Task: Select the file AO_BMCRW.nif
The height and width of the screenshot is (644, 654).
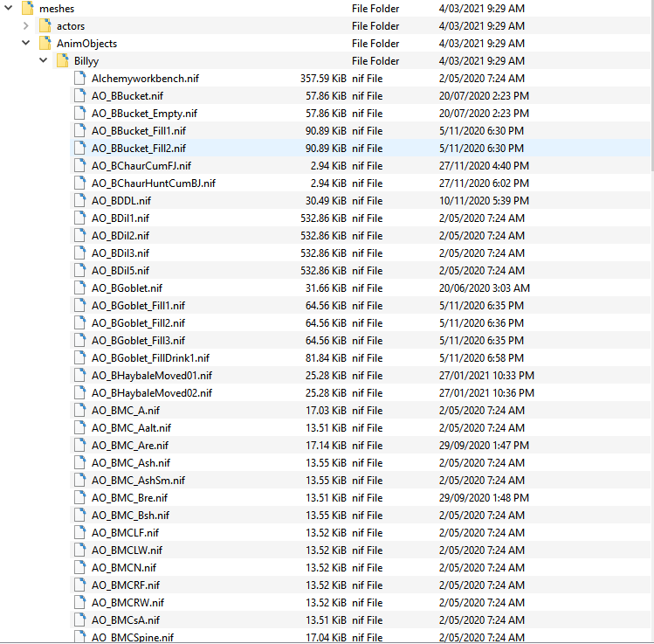Action: coord(127,603)
